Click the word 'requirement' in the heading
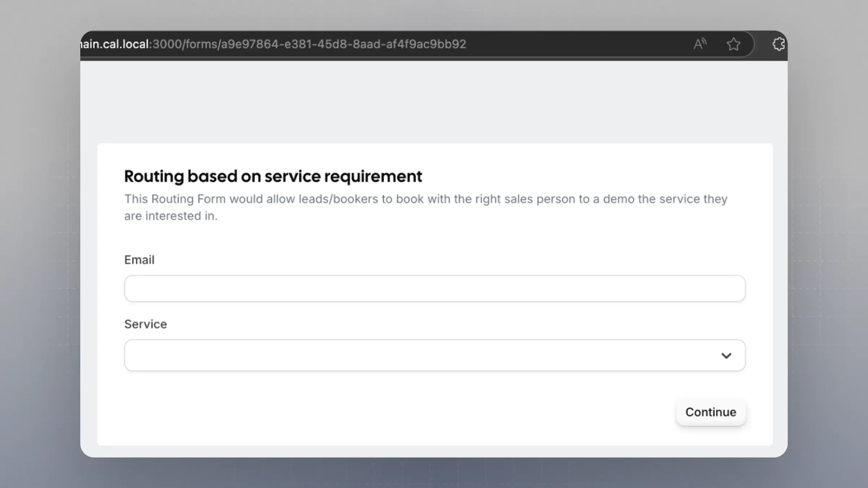868x488 pixels. [x=373, y=176]
